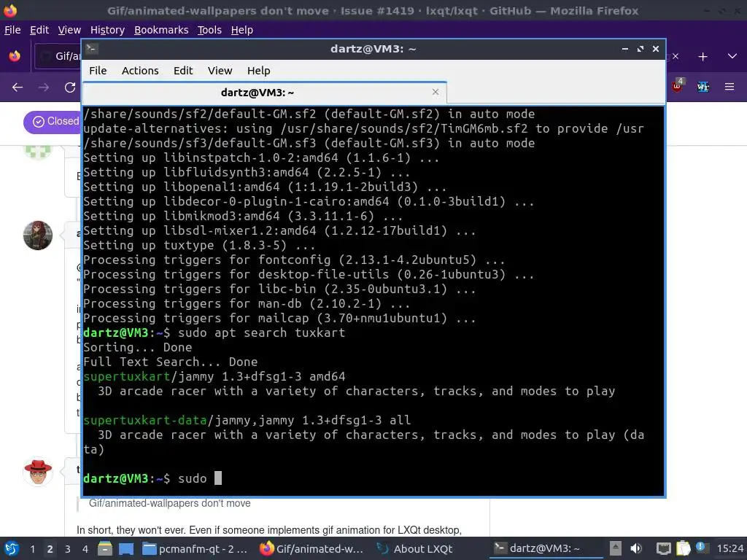The height and width of the screenshot is (560, 747).
Task: Switch to desktop 2
Action: click(x=50, y=549)
